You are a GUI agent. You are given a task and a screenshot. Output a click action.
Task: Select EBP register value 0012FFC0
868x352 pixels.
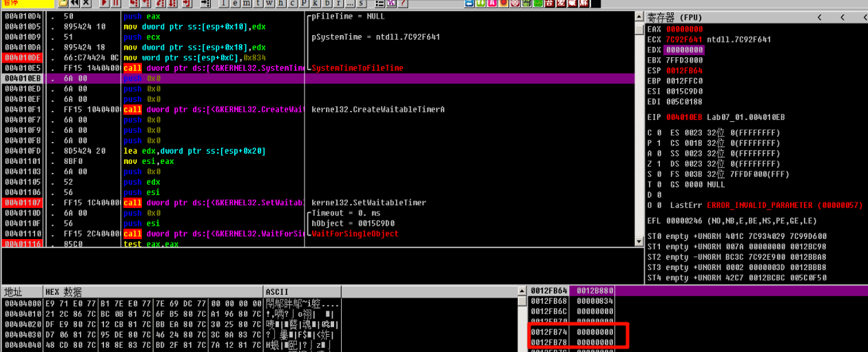pos(684,81)
